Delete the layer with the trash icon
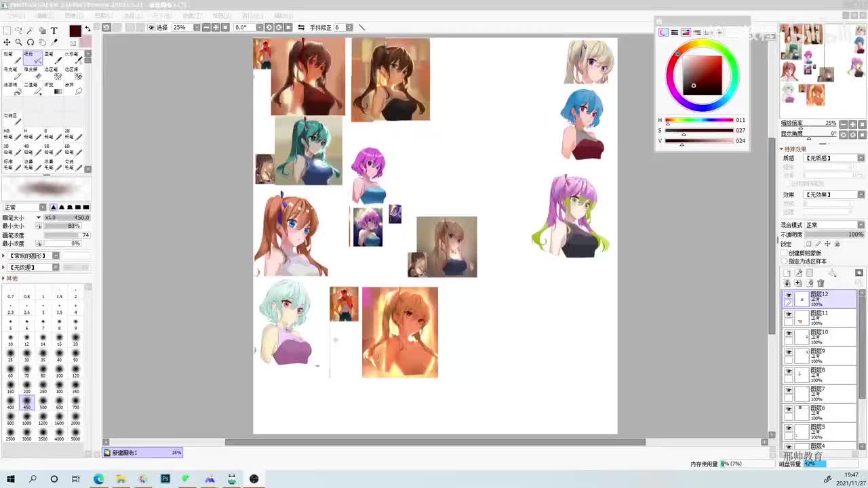This screenshot has height=488, width=868. tap(821, 283)
